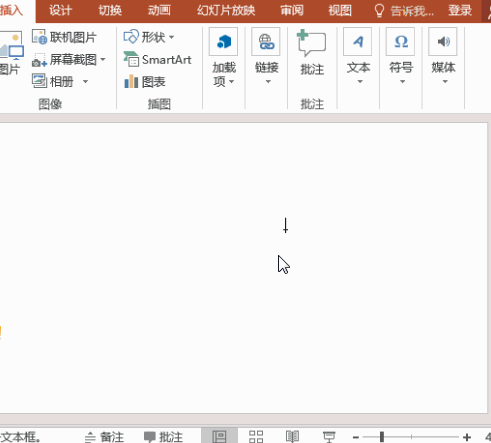Add a new comment with 批注 icon
The width and height of the screenshot is (491, 443).
point(312,53)
